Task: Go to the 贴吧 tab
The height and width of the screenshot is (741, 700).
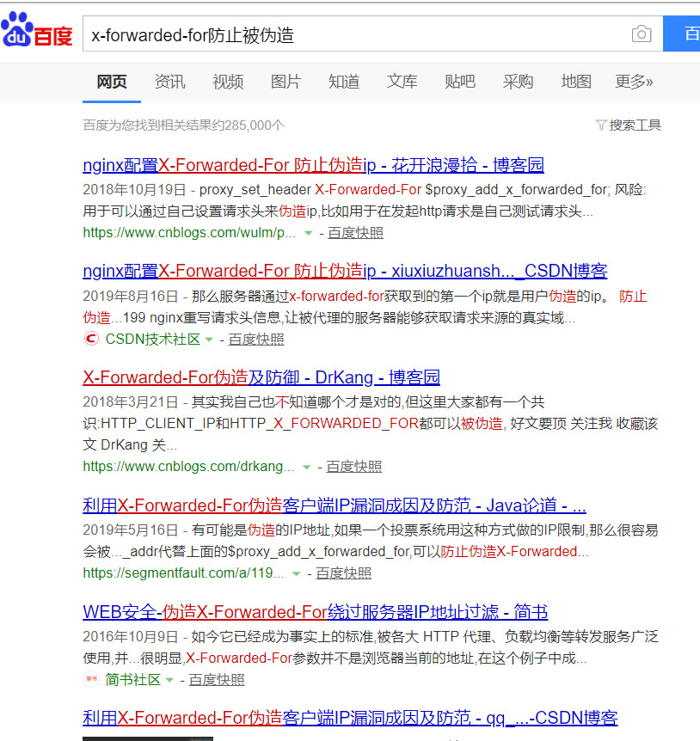Action: point(460,82)
